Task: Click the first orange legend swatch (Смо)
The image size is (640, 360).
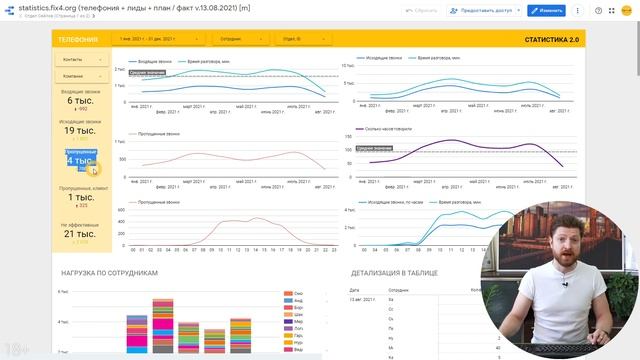Action: (x=288, y=293)
